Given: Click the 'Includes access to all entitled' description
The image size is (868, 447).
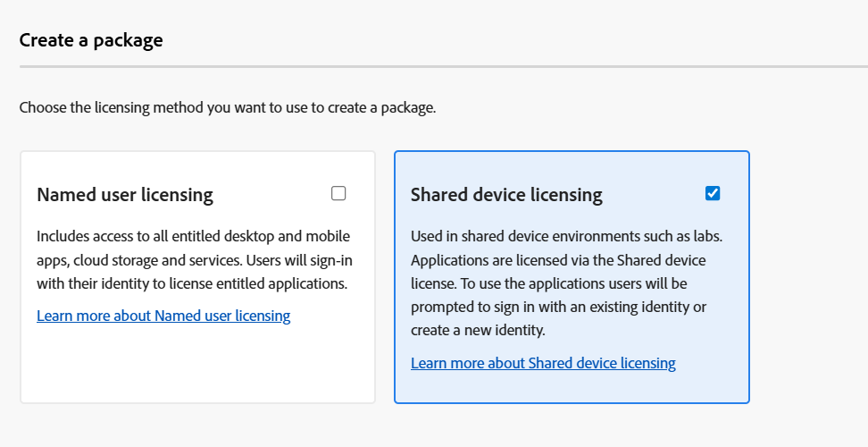Looking at the screenshot, I should tap(193, 260).
